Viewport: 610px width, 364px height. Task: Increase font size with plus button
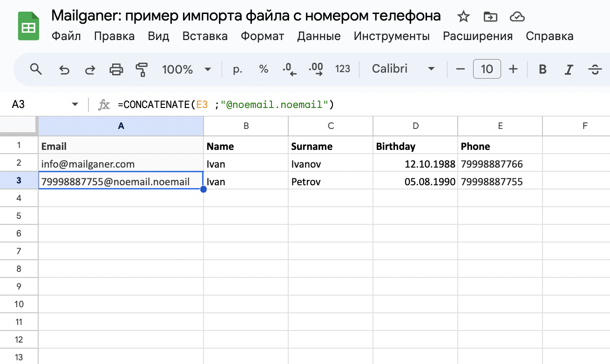click(x=513, y=69)
